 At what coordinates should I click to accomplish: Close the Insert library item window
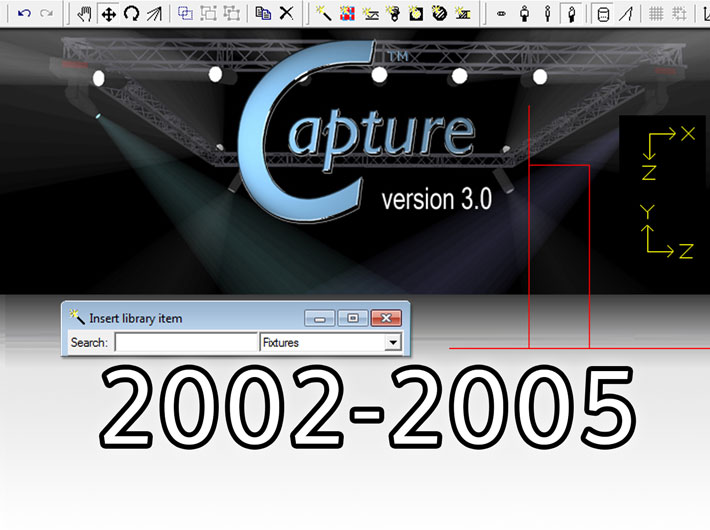coord(386,318)
